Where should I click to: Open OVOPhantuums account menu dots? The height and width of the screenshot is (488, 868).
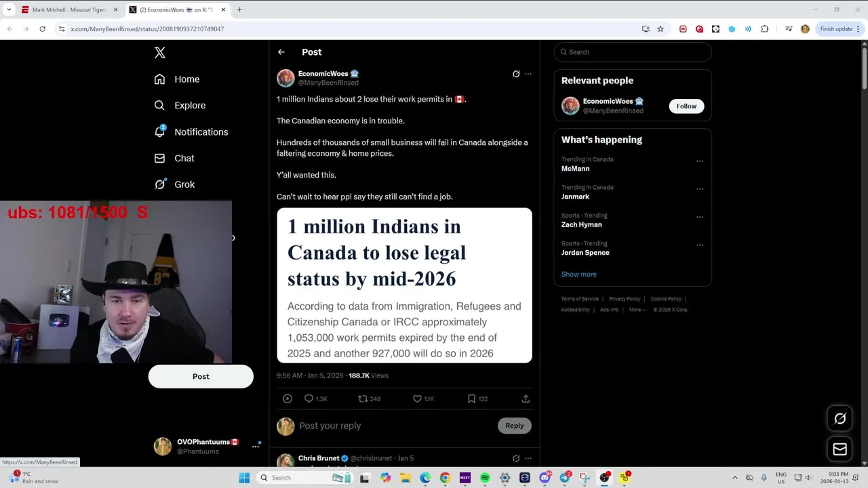coord(256,446)
